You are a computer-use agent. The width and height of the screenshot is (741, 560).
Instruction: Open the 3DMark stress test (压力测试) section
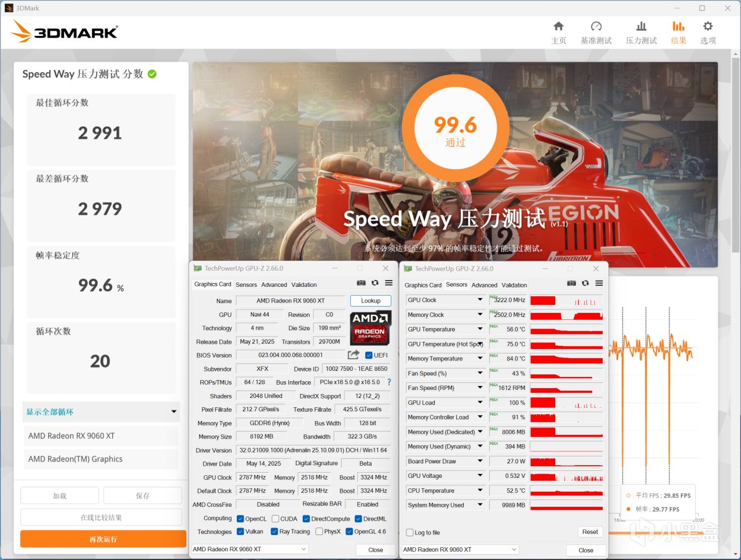point(641,32)
